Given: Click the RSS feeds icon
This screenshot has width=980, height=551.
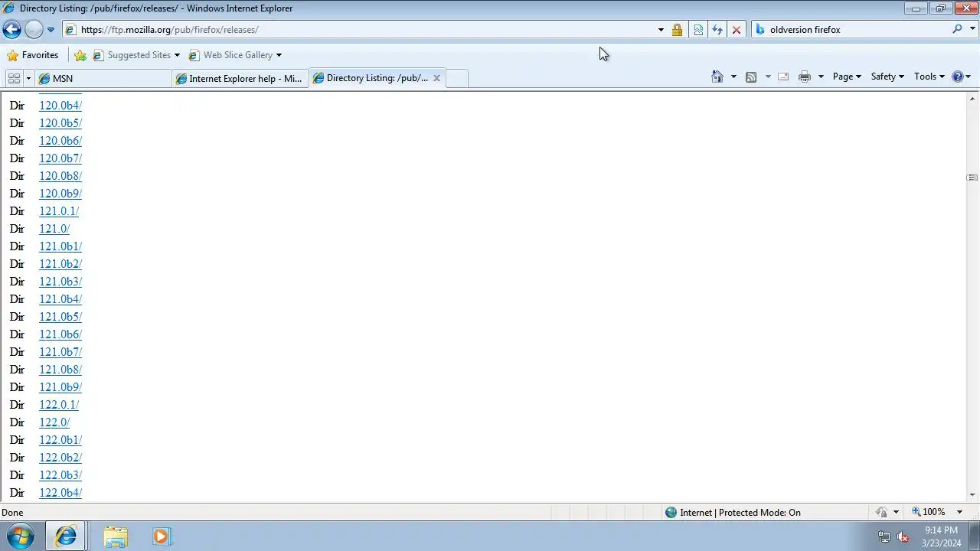Looking at the screenshot, I should (x=751, y=77).
